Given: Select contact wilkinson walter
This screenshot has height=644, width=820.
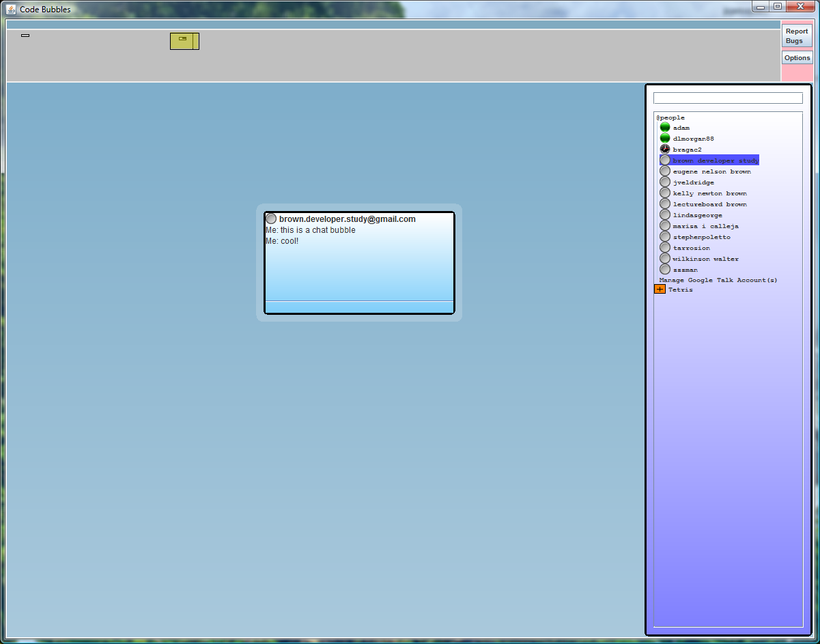Looking at the screenshot, I should tap(706, 259).
